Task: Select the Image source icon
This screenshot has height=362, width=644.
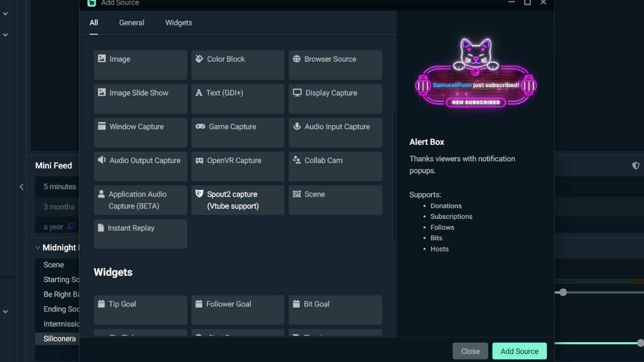Action: pyautogui.click(x=102, y=59)
